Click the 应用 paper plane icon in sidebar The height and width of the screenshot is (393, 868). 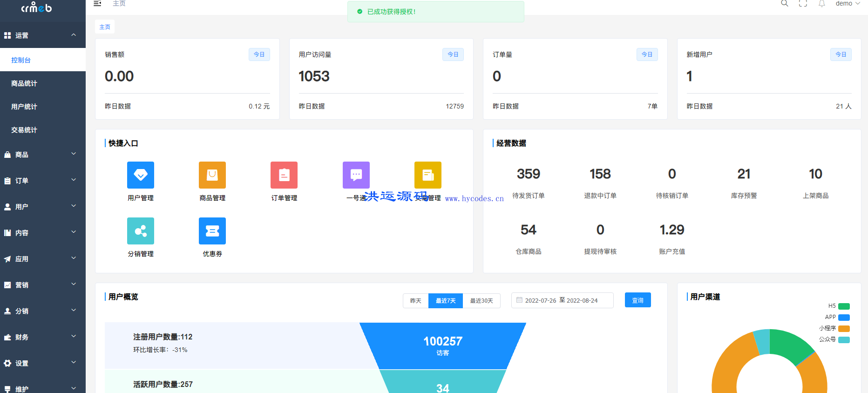(7, 259)
